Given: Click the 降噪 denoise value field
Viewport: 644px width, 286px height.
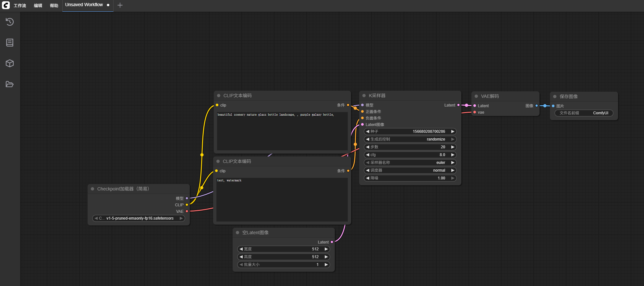Looking at the screenshot, I should pyautogui.click(x=410, y=178).
